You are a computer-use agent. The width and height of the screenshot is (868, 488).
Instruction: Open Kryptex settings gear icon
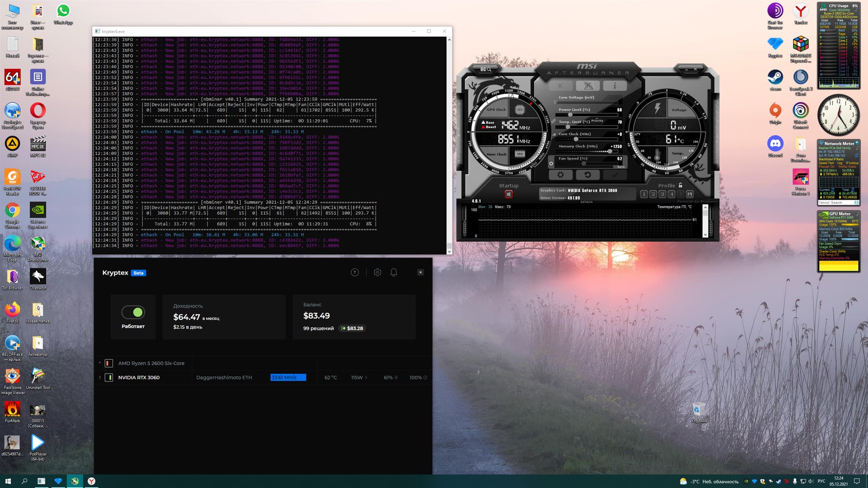pos(377,272)
